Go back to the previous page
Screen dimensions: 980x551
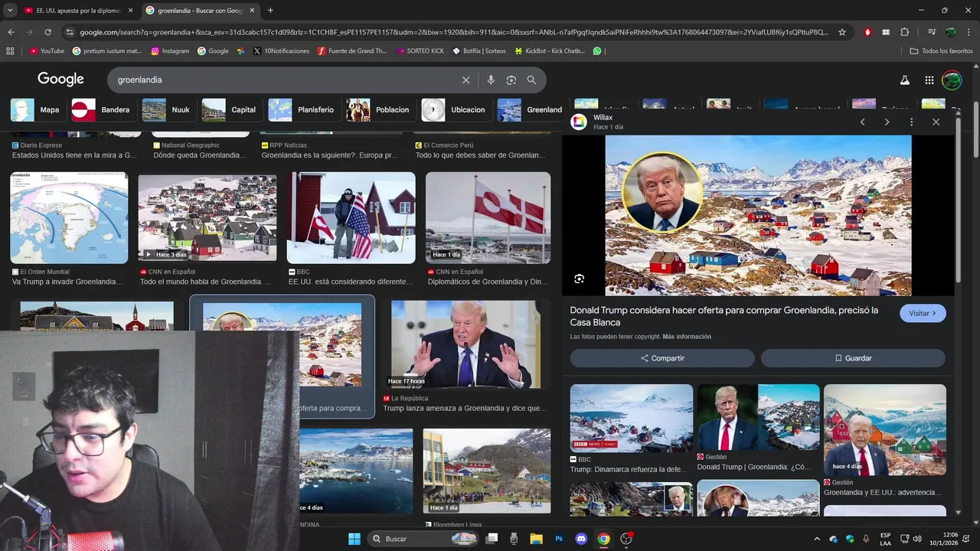(11, 32)
